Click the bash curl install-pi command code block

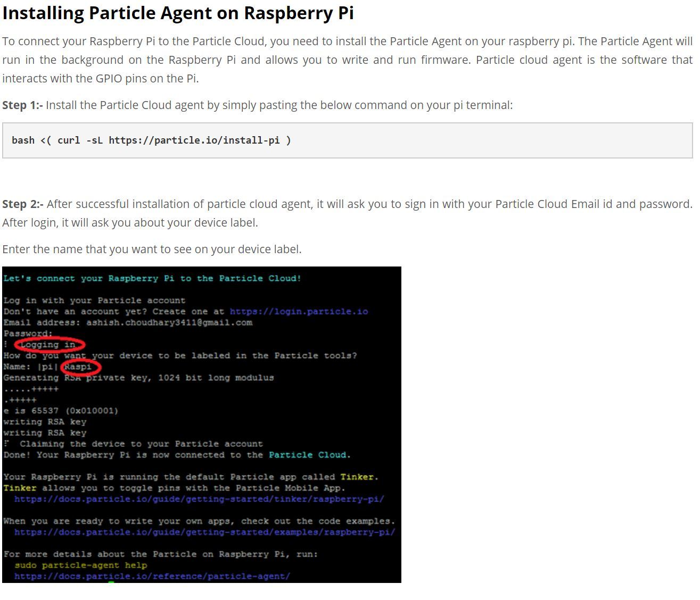348,140
